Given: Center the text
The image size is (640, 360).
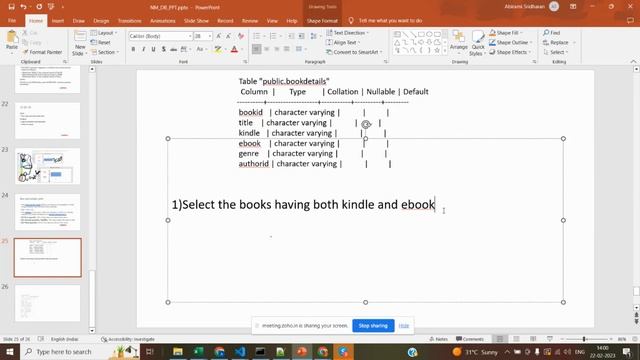Looking at the screenshot, I should (267, 49).
